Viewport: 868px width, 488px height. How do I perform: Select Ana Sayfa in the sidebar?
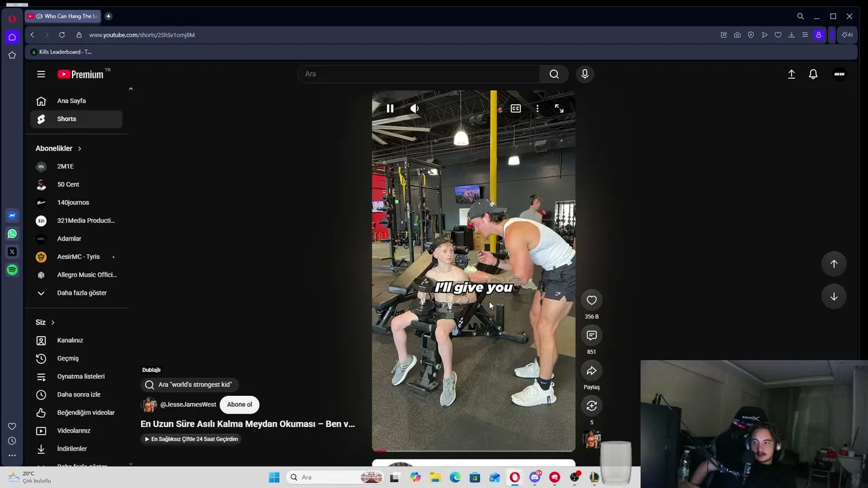click(77, 101)
